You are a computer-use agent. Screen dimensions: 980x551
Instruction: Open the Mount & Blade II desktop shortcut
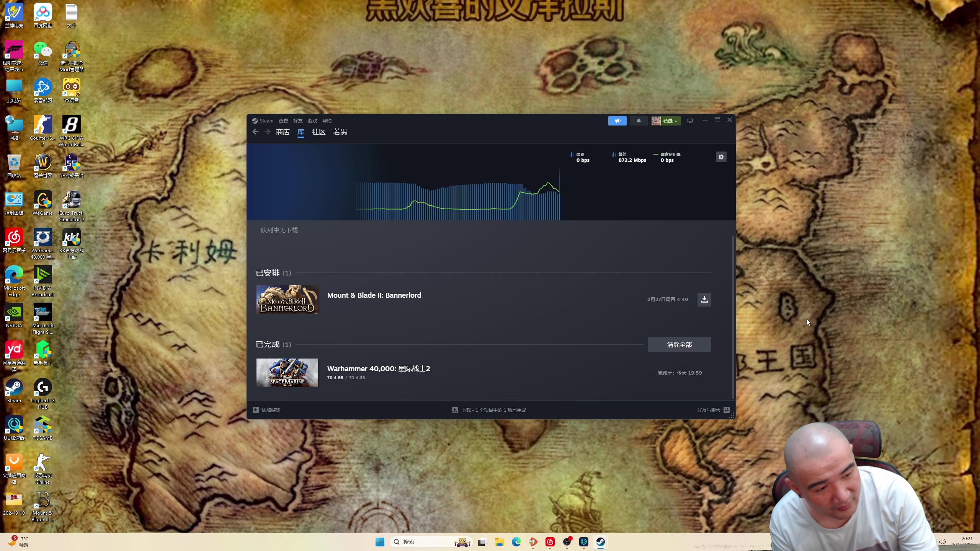[43, 506]
